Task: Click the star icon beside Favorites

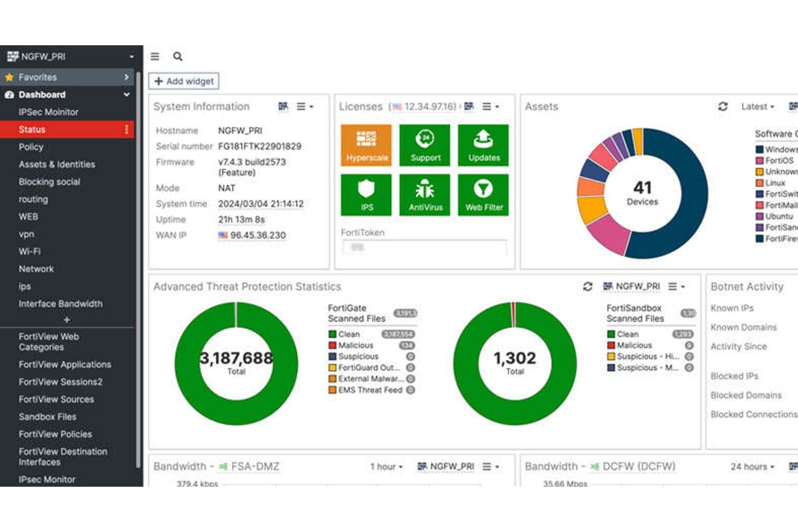Action: [9, 77]
